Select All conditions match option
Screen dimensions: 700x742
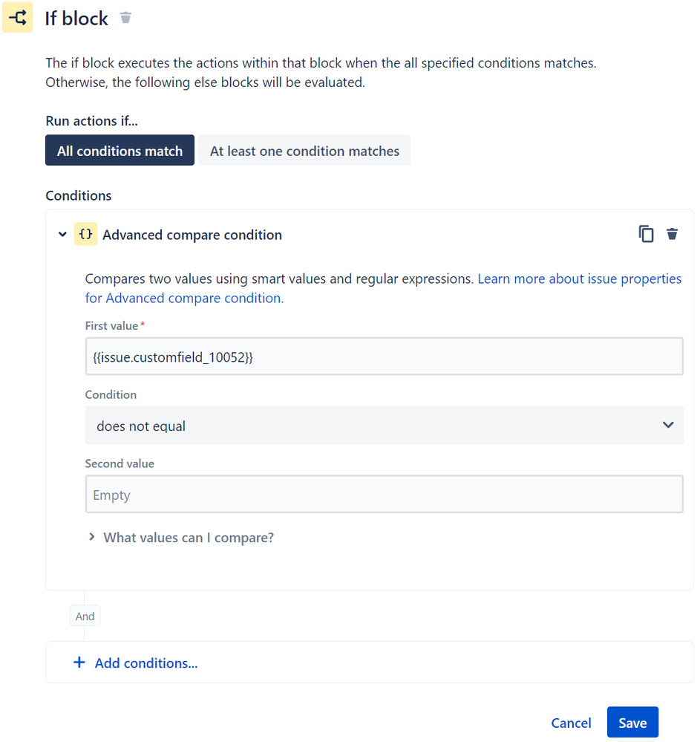click(x=120, y=151)
